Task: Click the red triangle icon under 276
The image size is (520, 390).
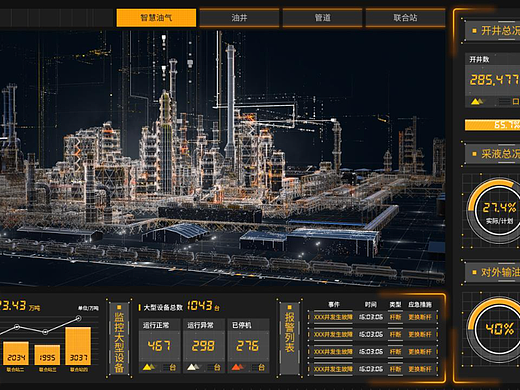Action: click(x=238, y=367)
